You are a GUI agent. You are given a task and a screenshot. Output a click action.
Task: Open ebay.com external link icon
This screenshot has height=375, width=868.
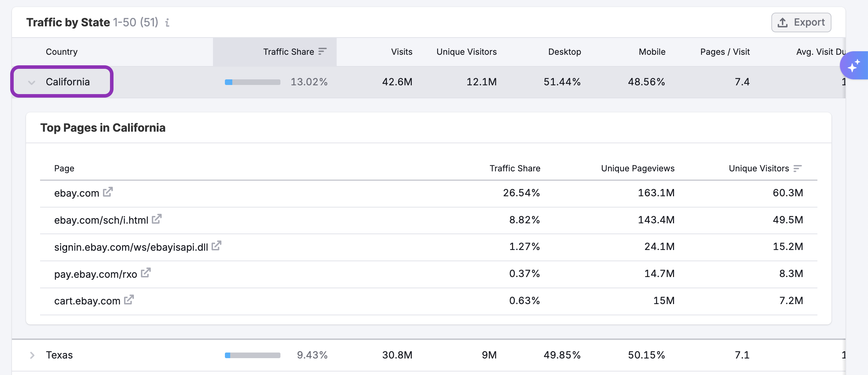[108, 192]
